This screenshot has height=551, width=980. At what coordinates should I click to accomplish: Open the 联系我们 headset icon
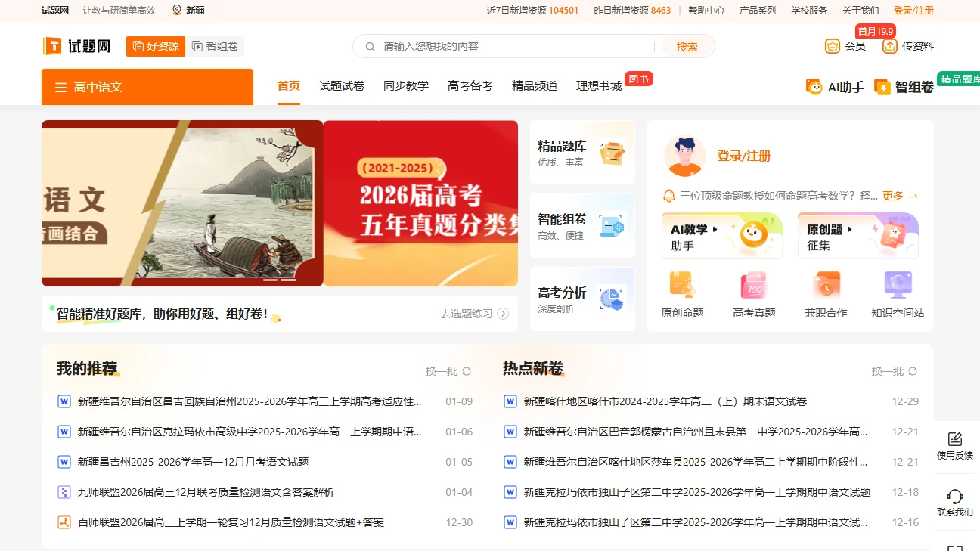954,495
